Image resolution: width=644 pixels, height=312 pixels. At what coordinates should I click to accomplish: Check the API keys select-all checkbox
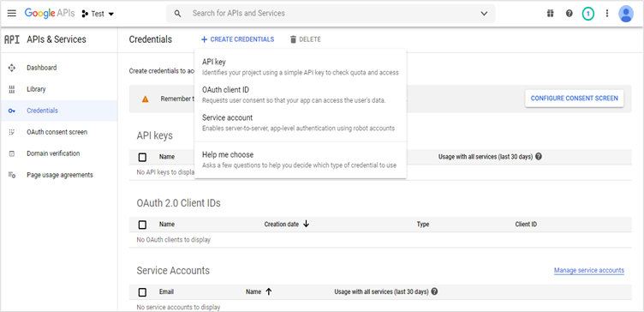click(x=142, y=157)
